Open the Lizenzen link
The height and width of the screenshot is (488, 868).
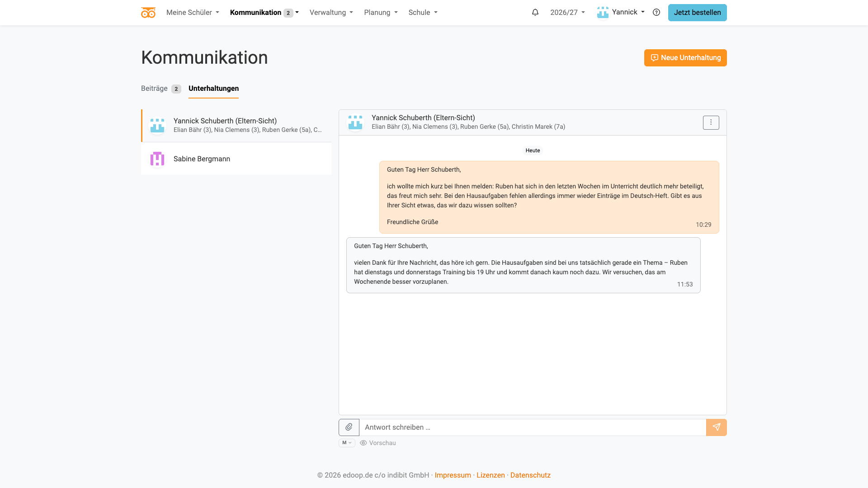pos(491,475)
